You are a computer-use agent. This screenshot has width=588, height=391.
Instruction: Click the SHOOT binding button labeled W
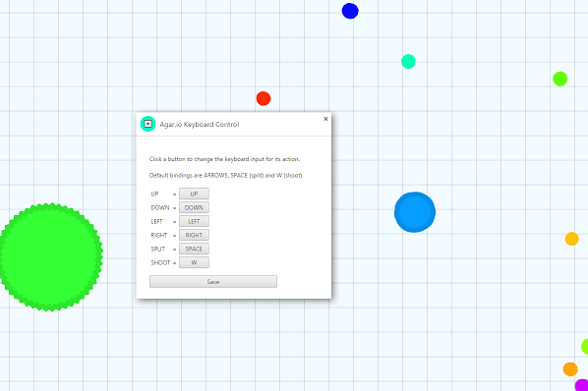pos(194,262)
